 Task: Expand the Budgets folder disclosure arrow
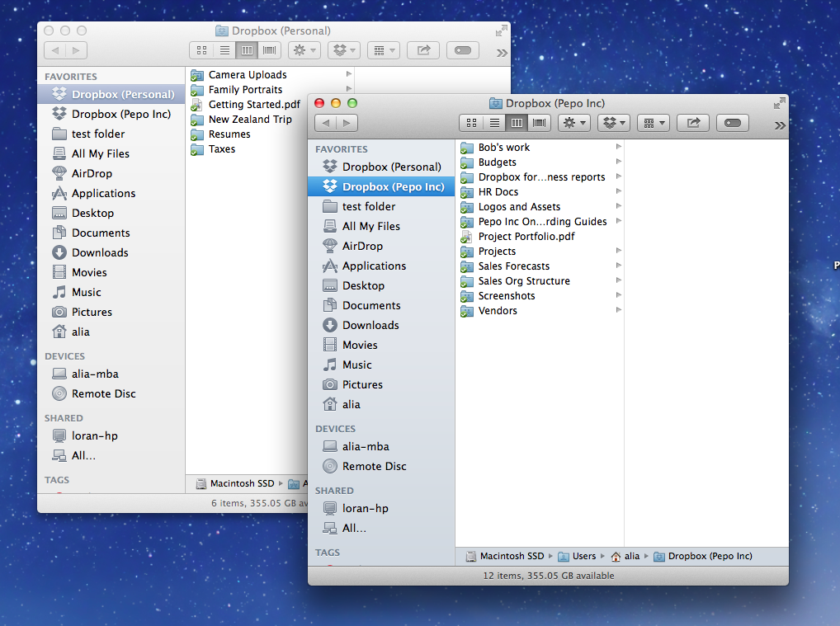click(x=618, y=162)
